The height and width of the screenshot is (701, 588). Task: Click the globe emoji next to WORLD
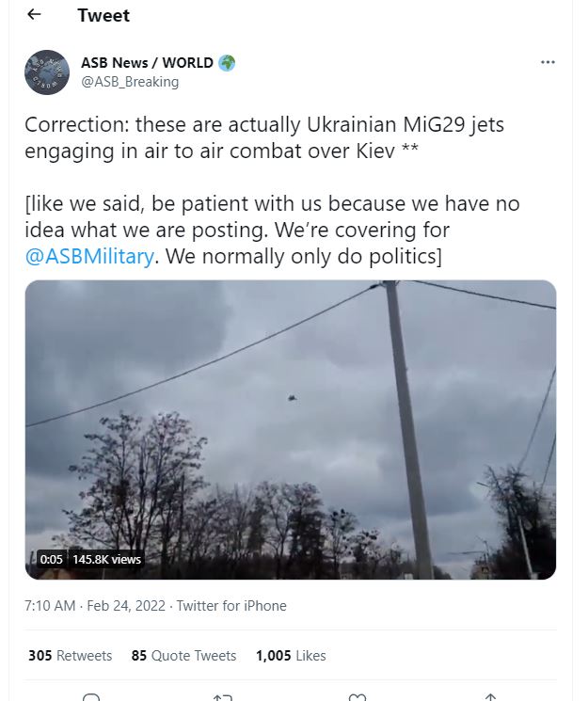coord(227,63)
